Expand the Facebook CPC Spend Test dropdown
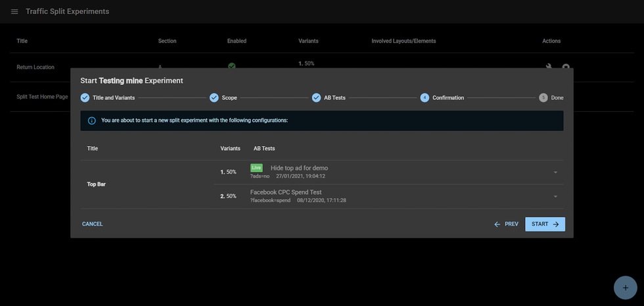The image size is (644, 306). tap(555, 196)
